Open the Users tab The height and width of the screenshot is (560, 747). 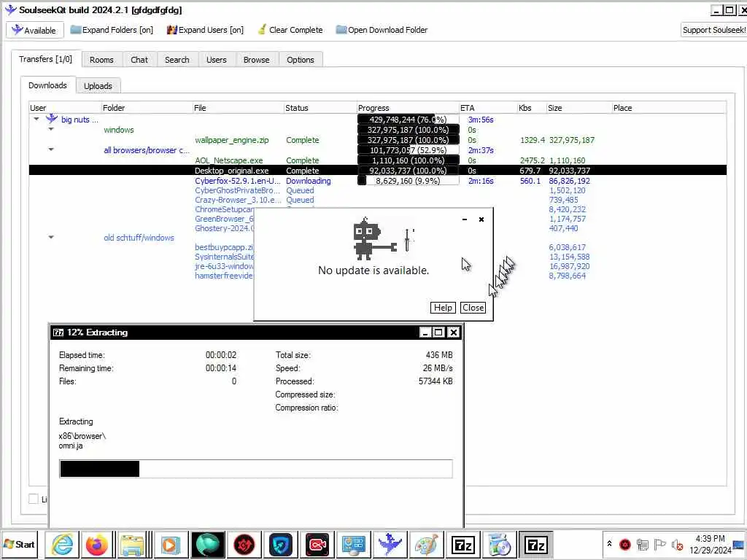pos(216,60)
